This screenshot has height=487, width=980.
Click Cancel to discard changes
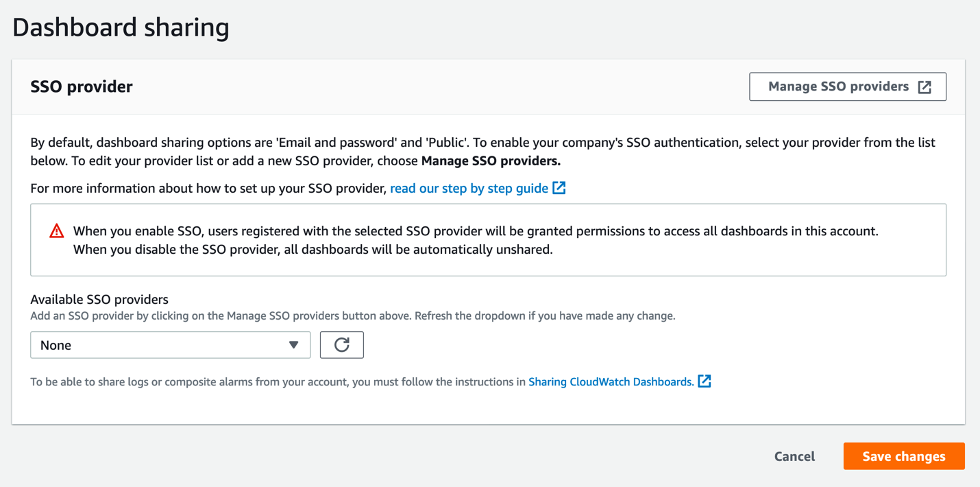[x=794, y=455]
